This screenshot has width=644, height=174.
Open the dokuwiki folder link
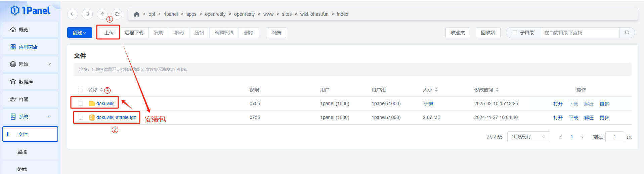click(x=105, y=103)
